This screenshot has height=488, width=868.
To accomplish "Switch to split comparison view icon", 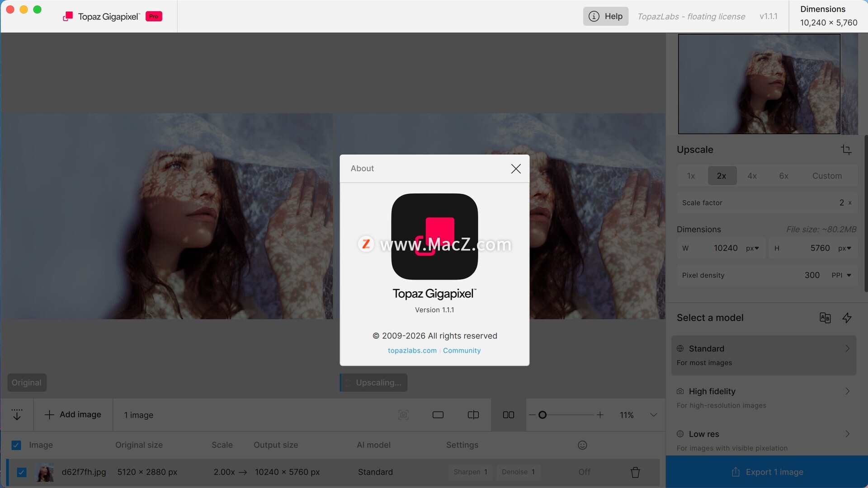I will pos(473,415).
